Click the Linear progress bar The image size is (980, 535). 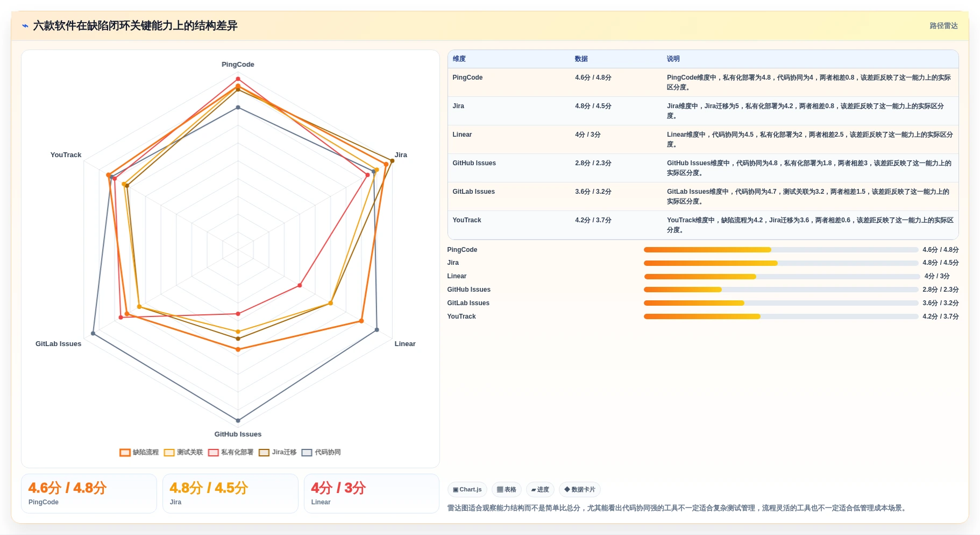(x=782, y=277)
